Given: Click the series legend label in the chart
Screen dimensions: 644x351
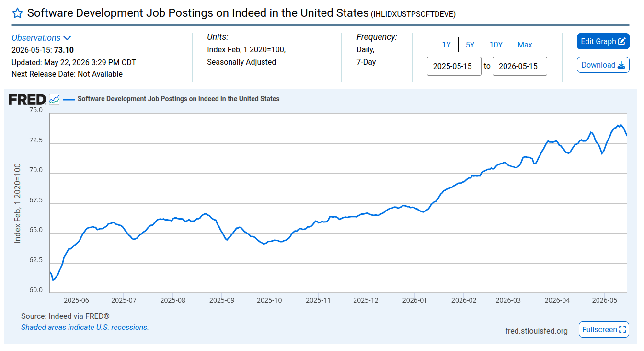Looking at the screenshot, I should pos(178,99).
